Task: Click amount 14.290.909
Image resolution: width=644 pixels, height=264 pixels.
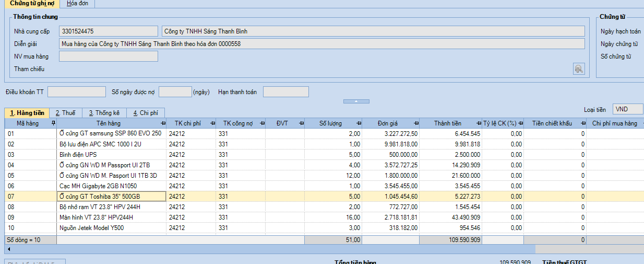Action: (450, 165)
